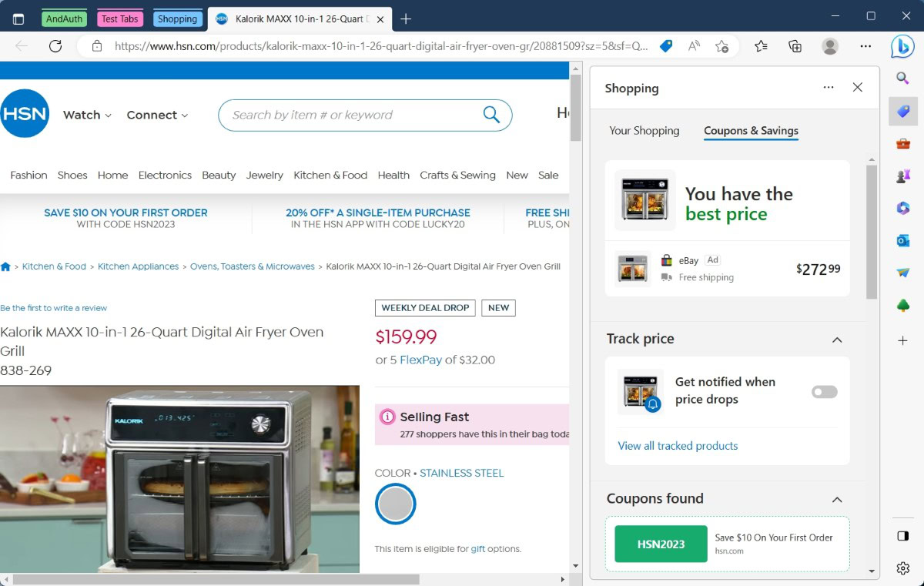Add page to favorites star icon

tap(721, 46)
